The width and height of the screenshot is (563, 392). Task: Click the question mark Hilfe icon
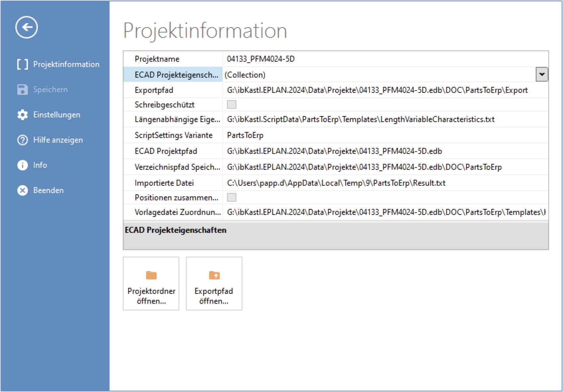point(22,140)
